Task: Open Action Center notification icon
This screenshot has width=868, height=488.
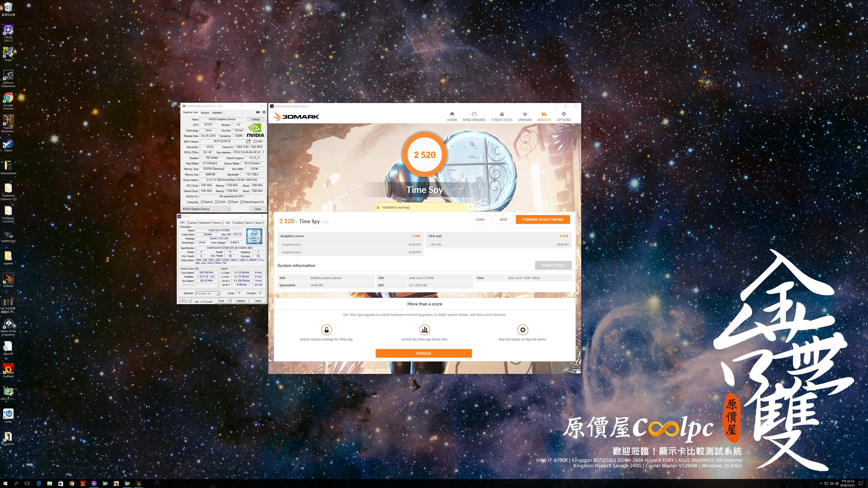Action: pyautogui.click(x=860, y=483)
